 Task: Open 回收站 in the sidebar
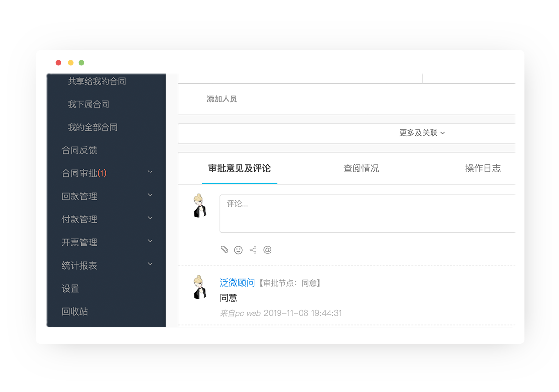(75, 312)
